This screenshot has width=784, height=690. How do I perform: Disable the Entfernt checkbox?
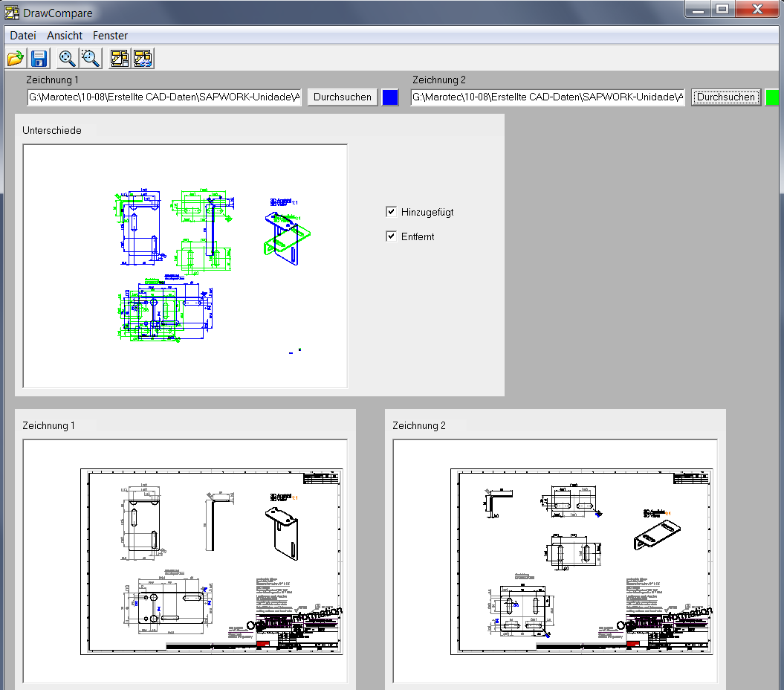[391, 236]
